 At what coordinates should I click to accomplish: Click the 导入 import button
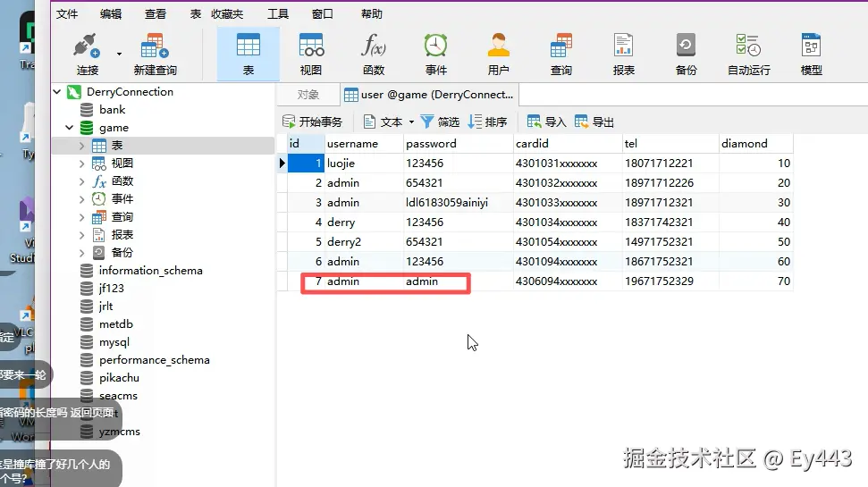click(547, 122)
